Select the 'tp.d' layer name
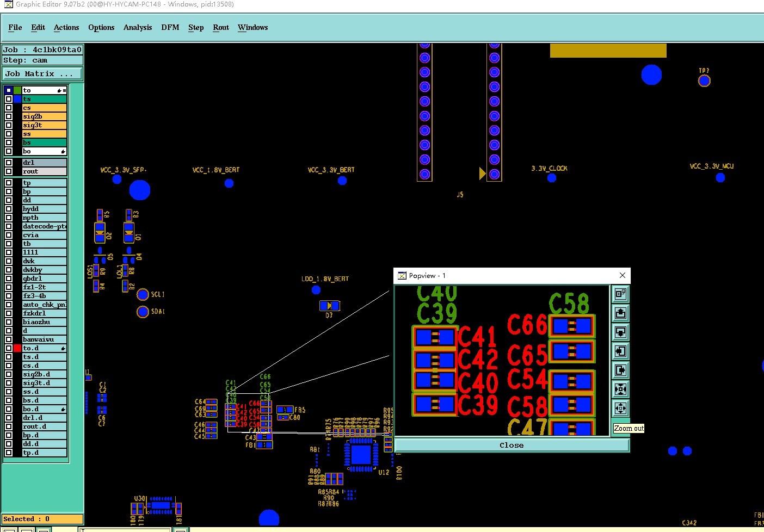Viewport: 764px width, 532px height. pos(44,453)
